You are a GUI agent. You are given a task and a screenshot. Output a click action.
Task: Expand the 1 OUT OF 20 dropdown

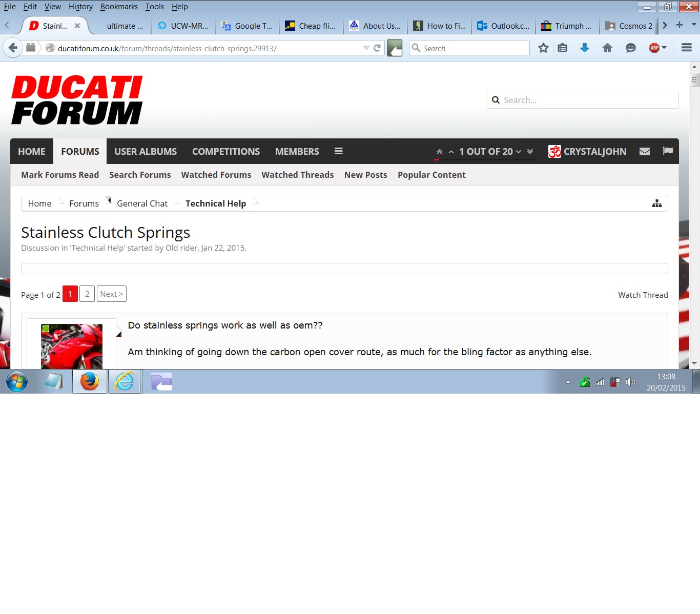(x=519, y=152)
